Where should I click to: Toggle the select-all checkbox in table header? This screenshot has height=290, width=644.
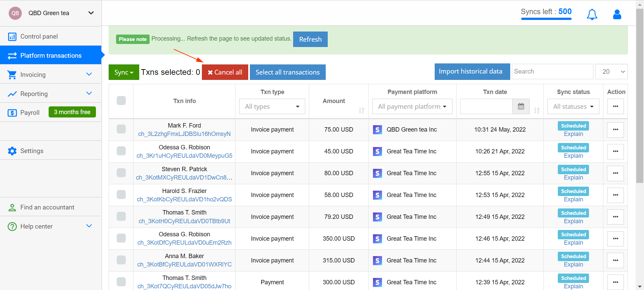click(x=121, y=101)
